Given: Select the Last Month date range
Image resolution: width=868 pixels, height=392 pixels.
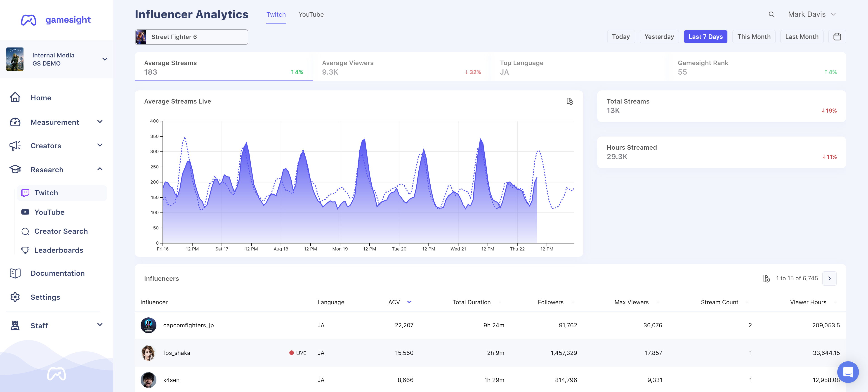Looking at the screenshot, I should 802,37.
